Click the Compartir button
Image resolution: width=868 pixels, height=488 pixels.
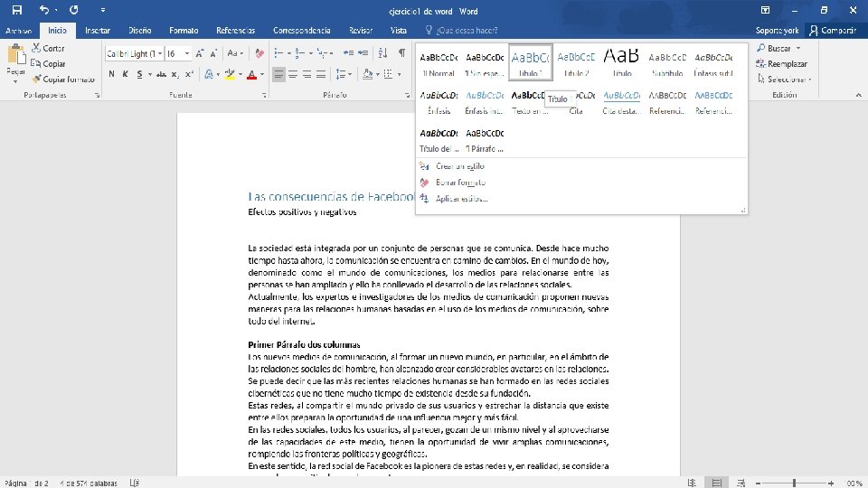coord(833,31)
